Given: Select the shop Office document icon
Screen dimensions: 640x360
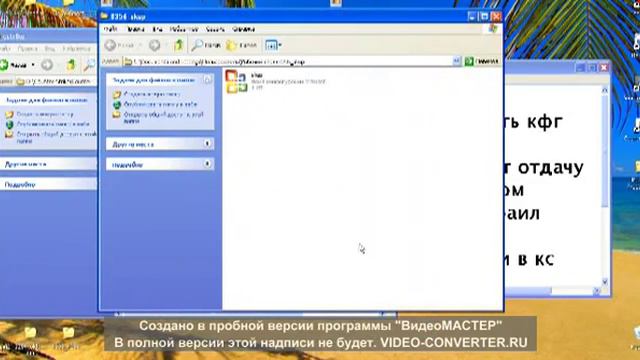Looking at the screenshot, I should click(237, 82).
